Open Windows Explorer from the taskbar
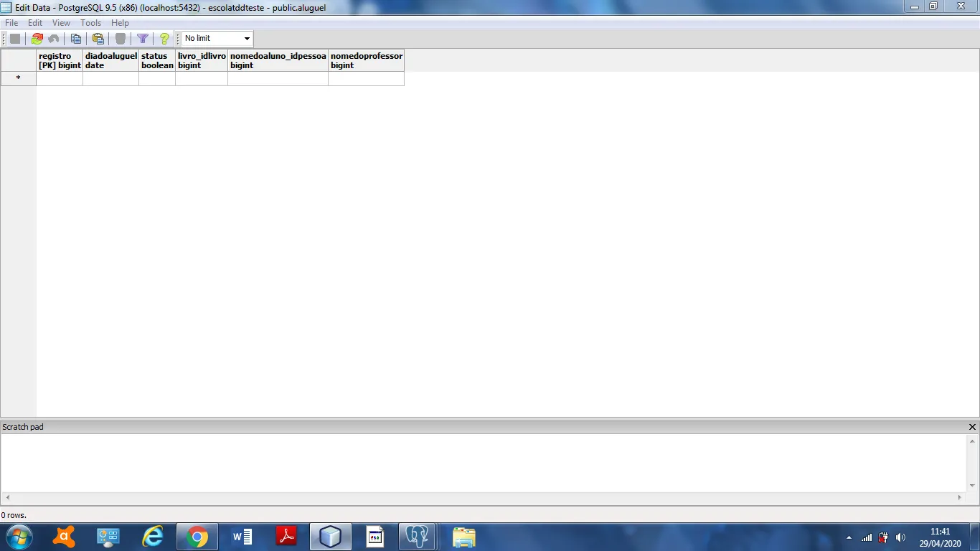 [464, 537]
